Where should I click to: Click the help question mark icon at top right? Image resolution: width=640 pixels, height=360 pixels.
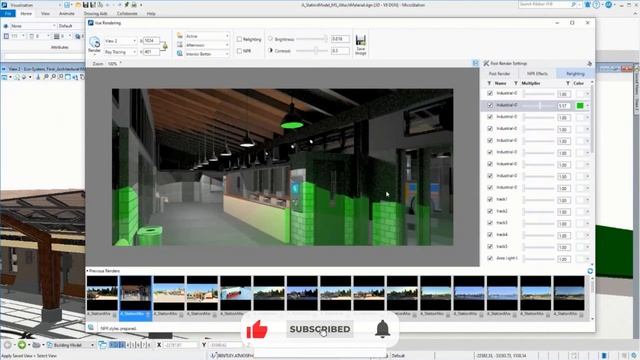click(597, 4)
